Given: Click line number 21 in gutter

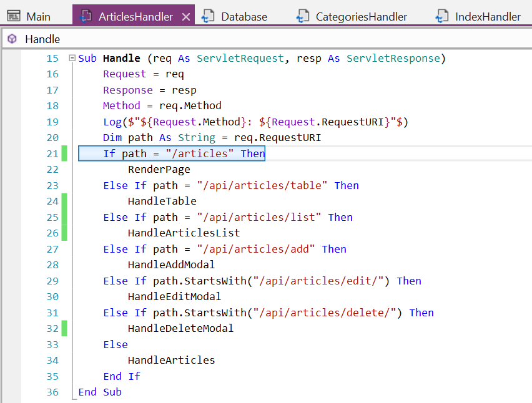Looking at the screenshot, I should (52, 153).
